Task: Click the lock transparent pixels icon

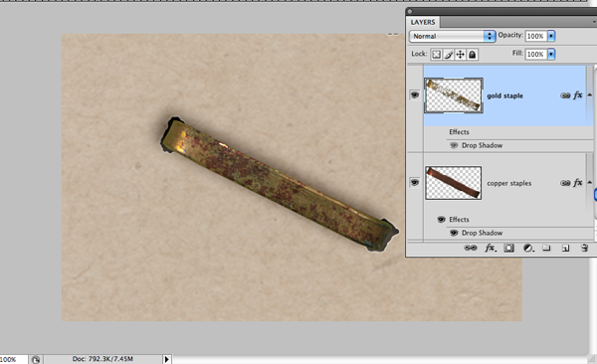Action: pos(437,55)
